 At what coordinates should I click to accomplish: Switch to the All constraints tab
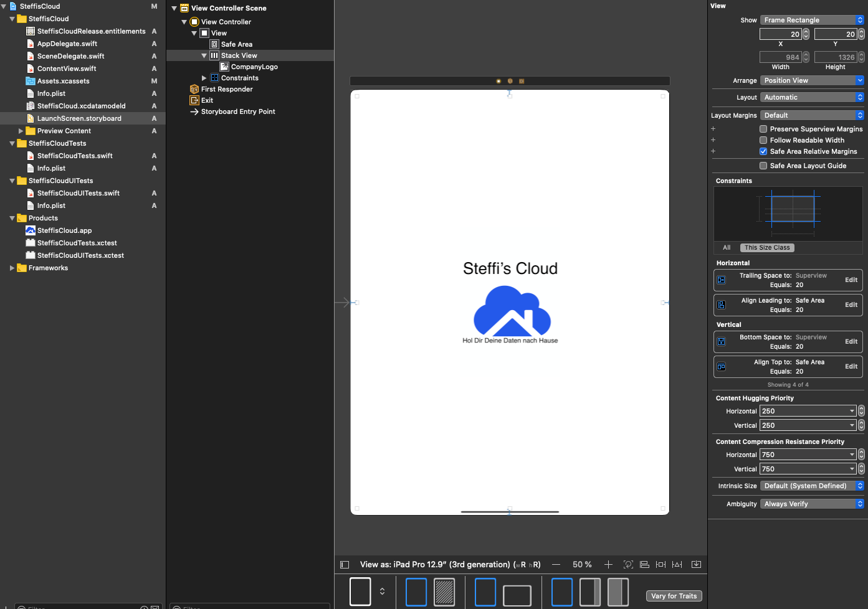click(727, 248)
